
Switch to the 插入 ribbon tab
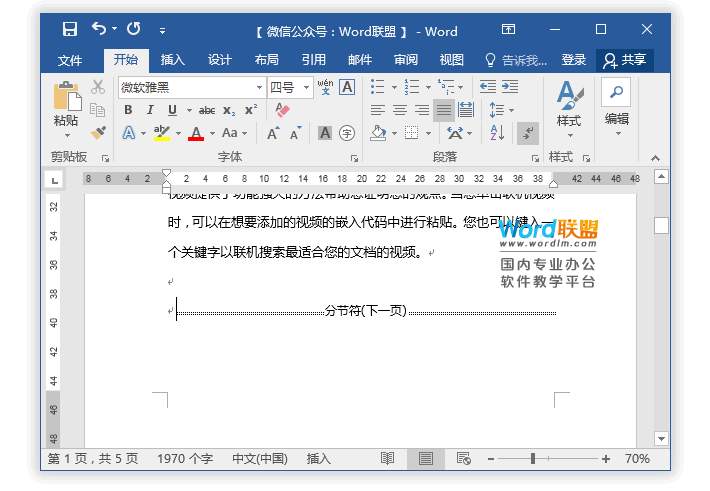tap(173, 60)
